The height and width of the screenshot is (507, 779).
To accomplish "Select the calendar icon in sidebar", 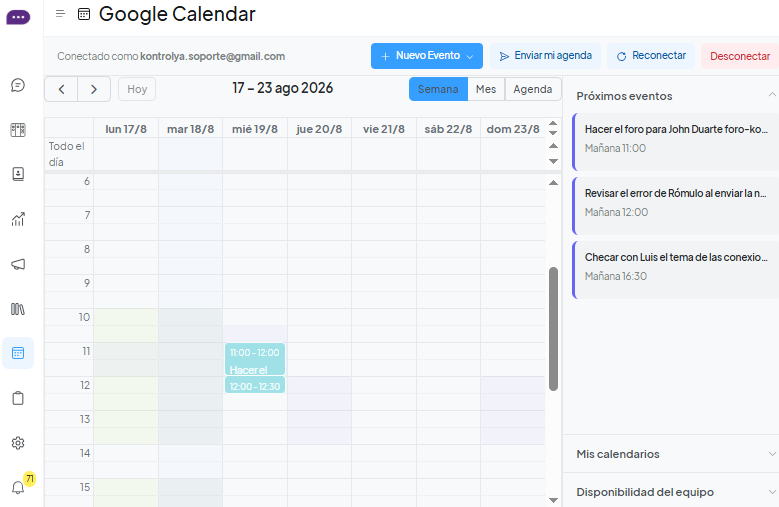I will [x=18, y=353].
